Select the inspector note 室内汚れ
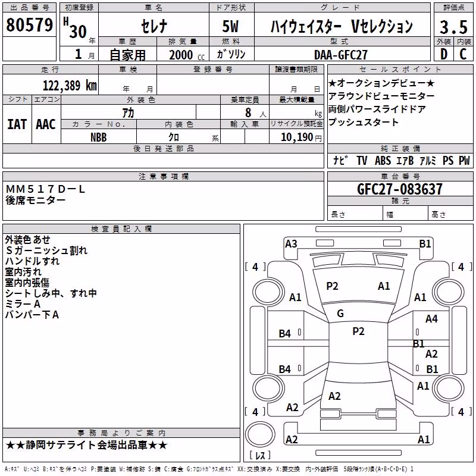 [23, 272]
